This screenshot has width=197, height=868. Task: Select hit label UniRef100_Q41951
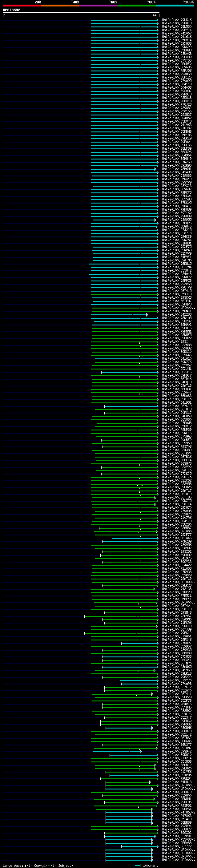click(177, 403)
